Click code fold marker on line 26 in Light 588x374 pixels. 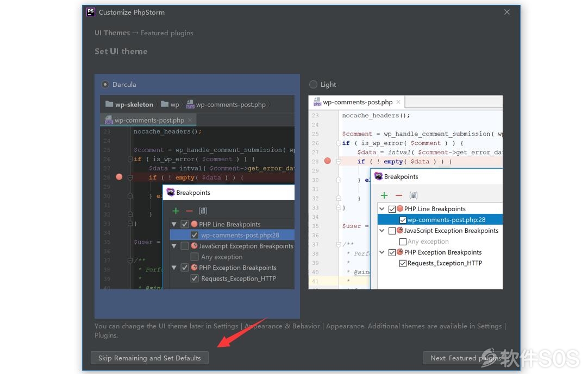pos(339,143)
